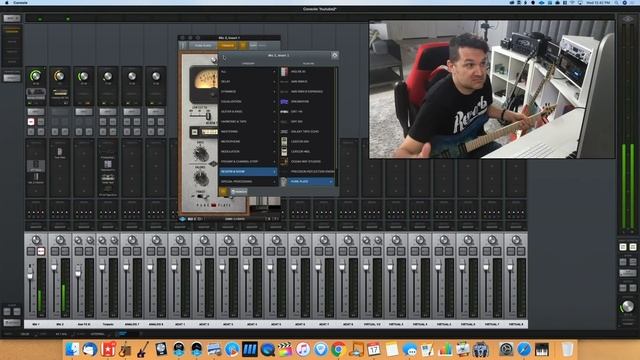Click the Settings button at bottom left
640x360 pixels.
click(11, 323)
